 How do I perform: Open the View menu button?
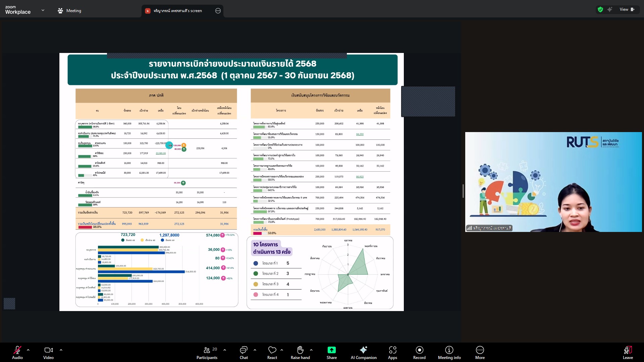pos(627,9)
